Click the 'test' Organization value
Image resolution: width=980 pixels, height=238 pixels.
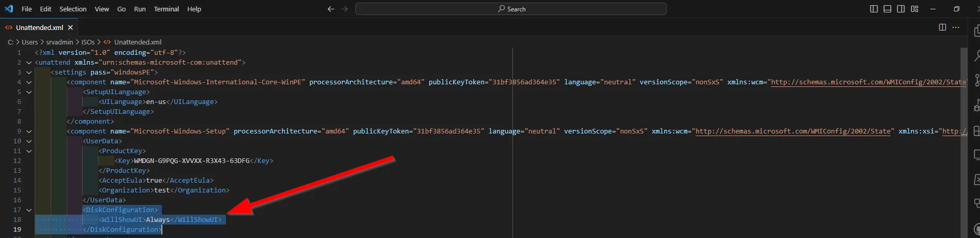162,190
